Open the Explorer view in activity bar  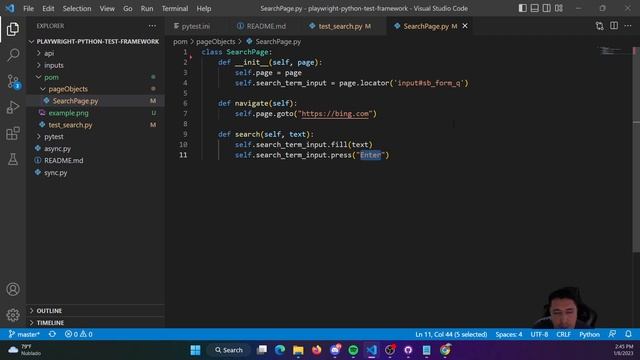tap(13, 29)
